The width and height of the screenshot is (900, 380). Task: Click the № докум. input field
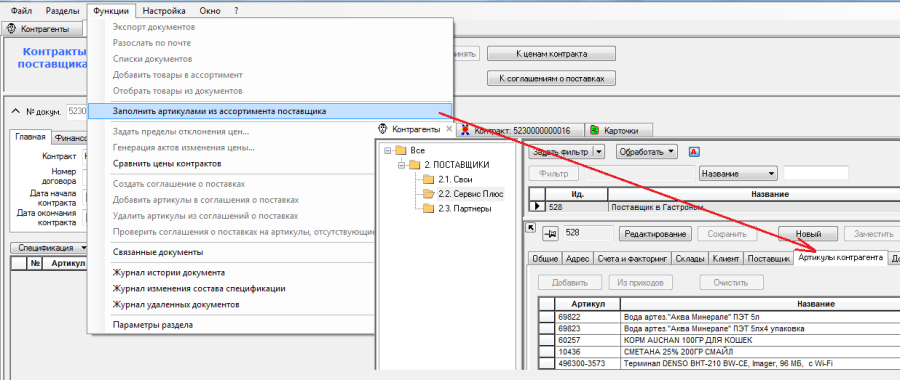click(76, 111)
